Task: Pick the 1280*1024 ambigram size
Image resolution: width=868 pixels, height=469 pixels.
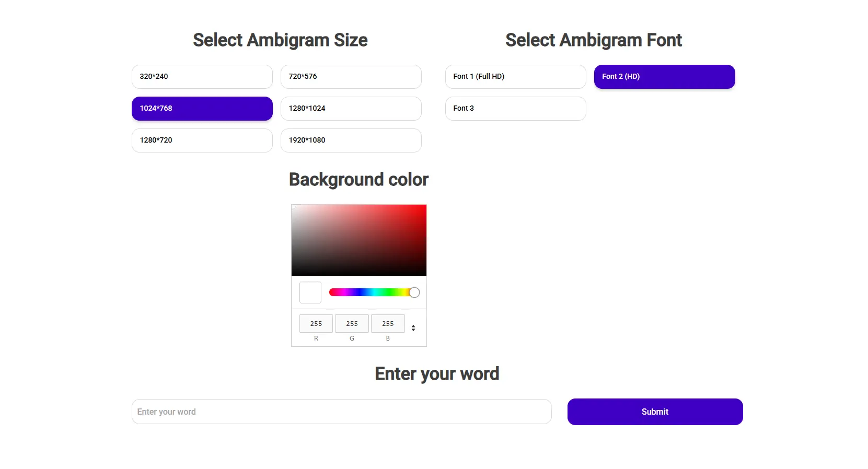Action: (351, 109)
